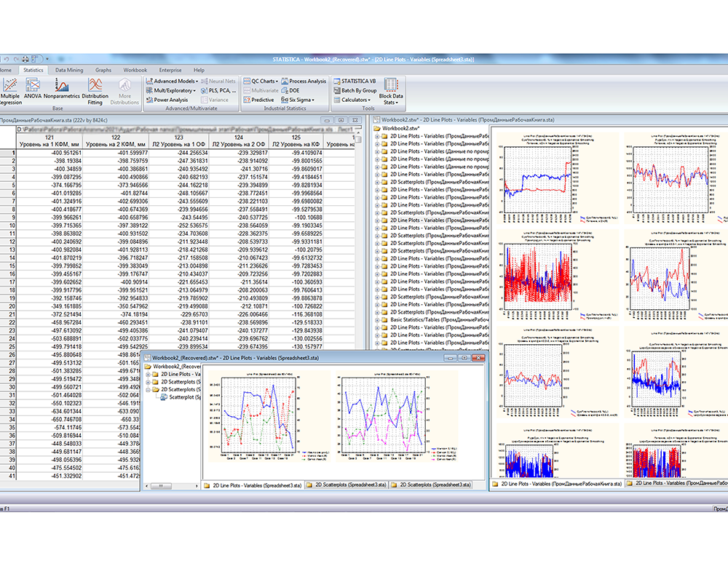Open quick access toolbar customize arrow
The width and height of the screenshot is (728, 582).
[x=47, y=60]
